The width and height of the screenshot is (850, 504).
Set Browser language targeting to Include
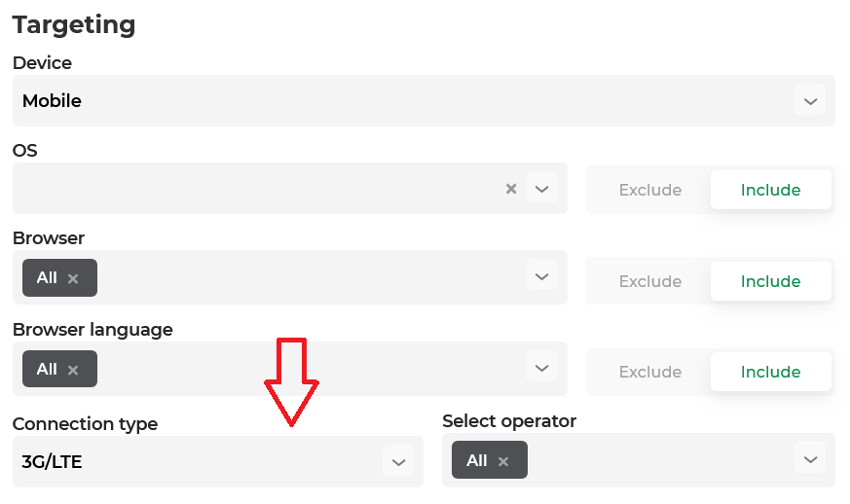[x=770, y=372]
